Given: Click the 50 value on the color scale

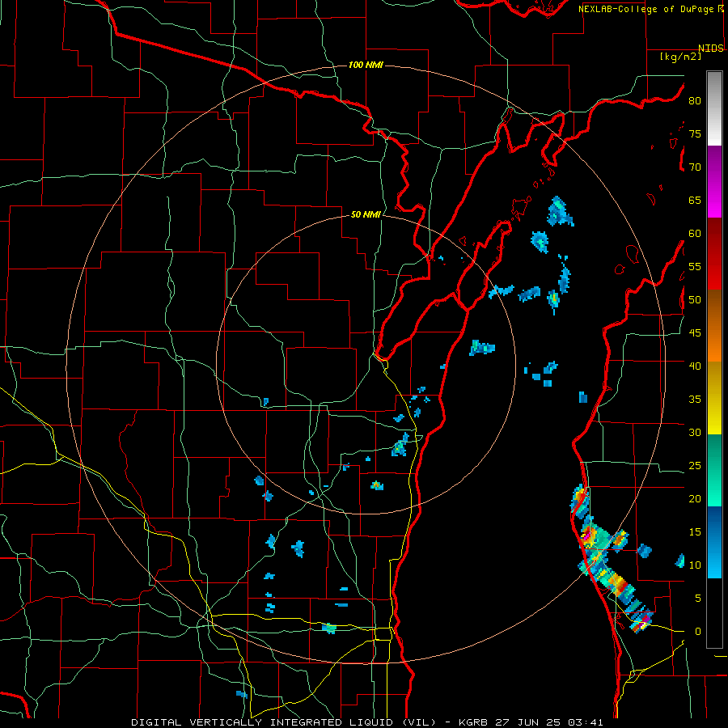Looking at the screenshot, I should 695,300.
